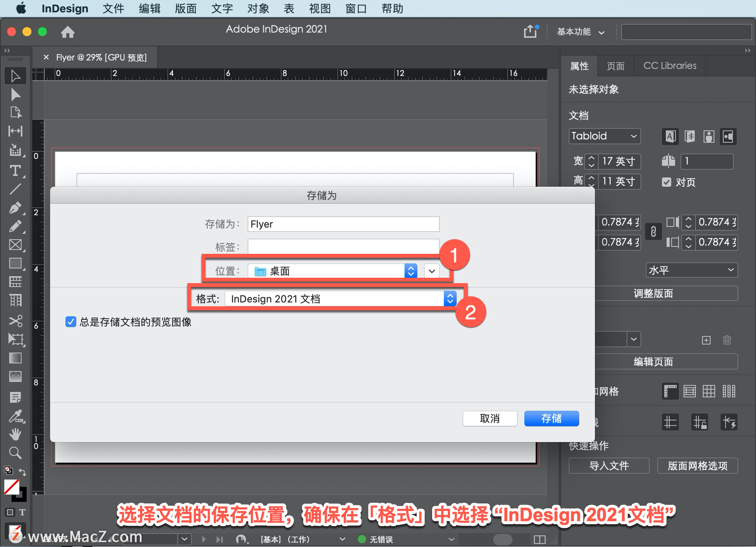Toggle the Facing Pages (对页) checkbox
The height and width of the screenshot is (547, 756).
pos(666,182)
